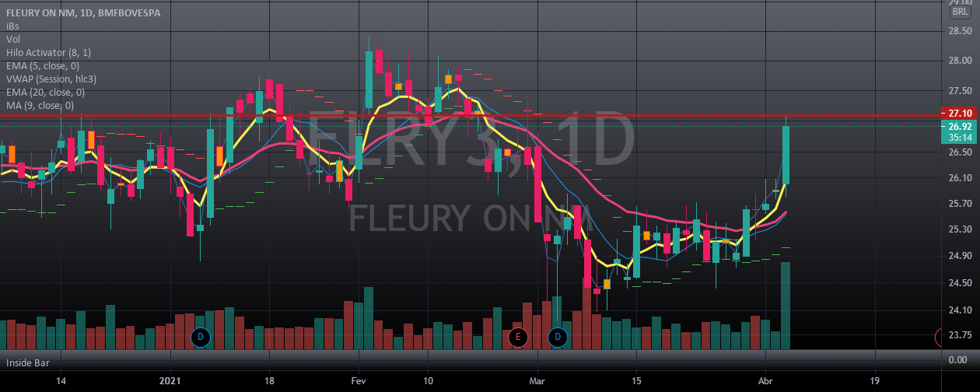Click the earnings E marker before Mar
This screenshot has height=392, width=980.
518,338
